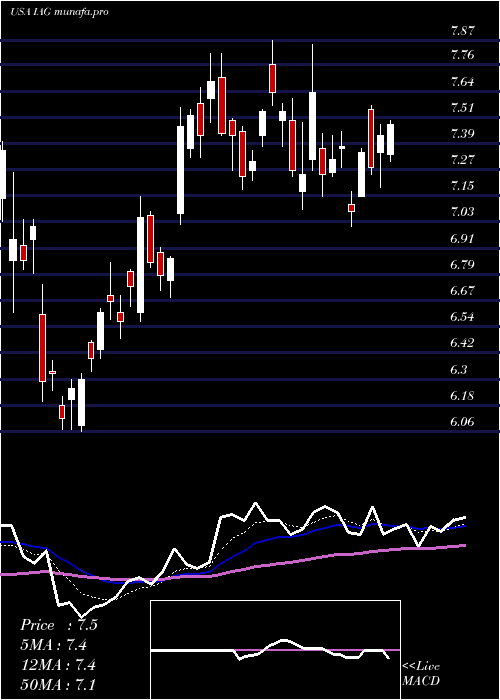
Task: Click the '50MA : 7.1' readout
Action: click(x=58, y=684)
